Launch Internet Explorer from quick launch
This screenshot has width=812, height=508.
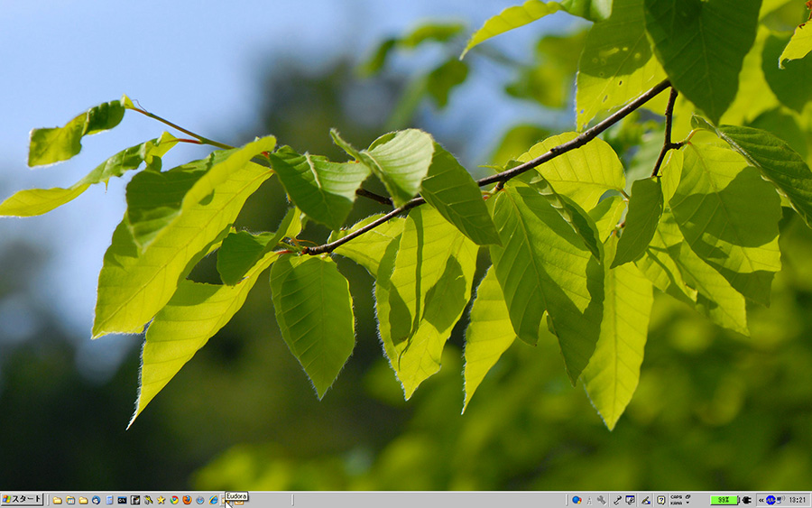coord(213,500)
